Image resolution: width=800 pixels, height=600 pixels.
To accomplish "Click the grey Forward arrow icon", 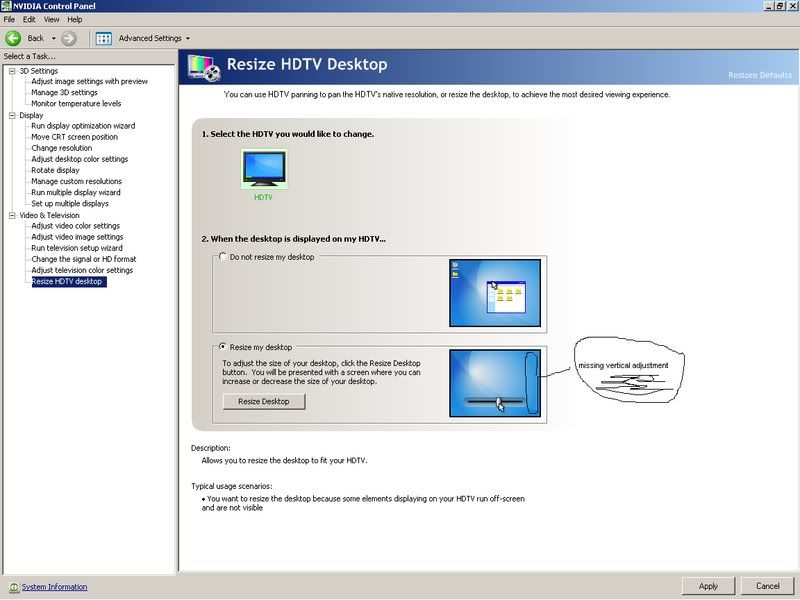I will 69,38.
